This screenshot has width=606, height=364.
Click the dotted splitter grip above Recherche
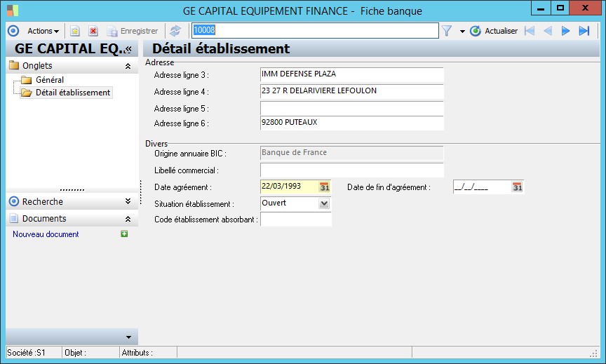(72, 190)
